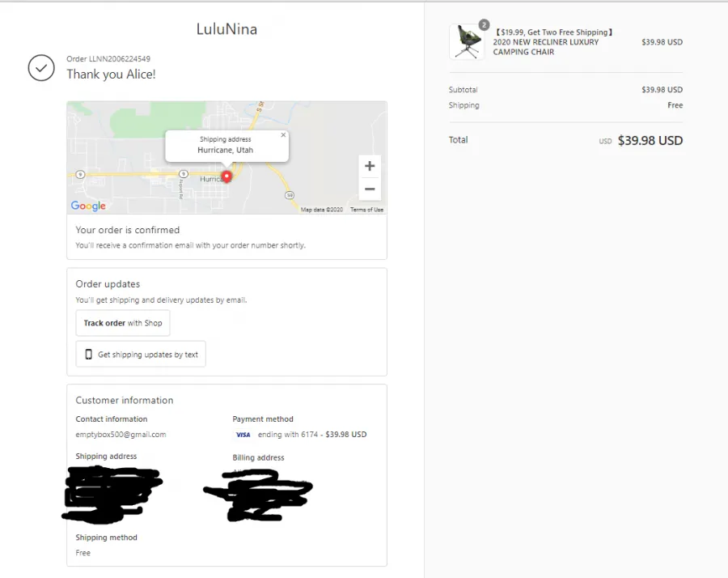The image size is (728, 578).
Task: Click the Hurricane, Utah address label
Action: [x=225, y=150]
